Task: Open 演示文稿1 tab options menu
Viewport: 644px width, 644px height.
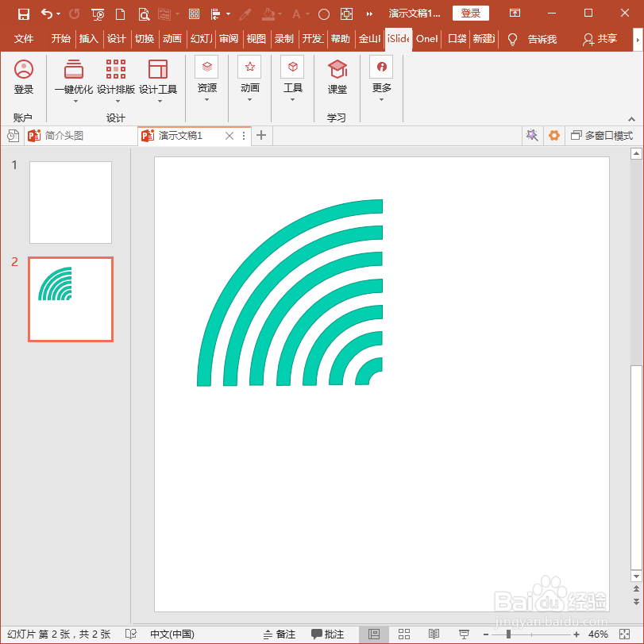Action: point(244,136)
